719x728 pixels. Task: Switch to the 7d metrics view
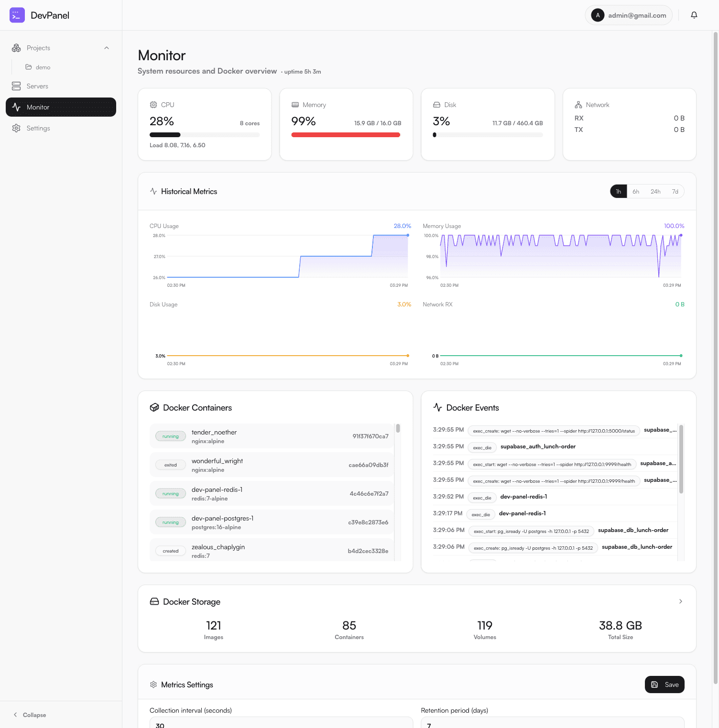click(675, 191)
